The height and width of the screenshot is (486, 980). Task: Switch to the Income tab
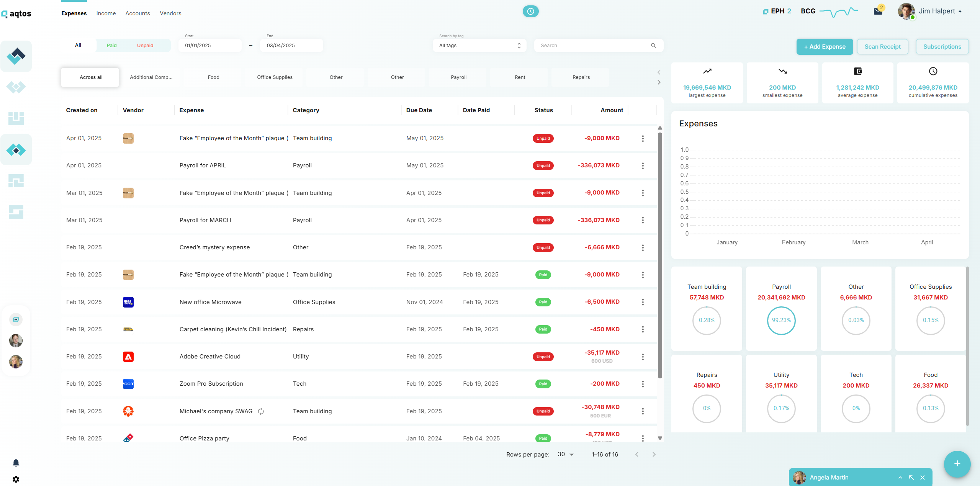(x=106, y=13)
